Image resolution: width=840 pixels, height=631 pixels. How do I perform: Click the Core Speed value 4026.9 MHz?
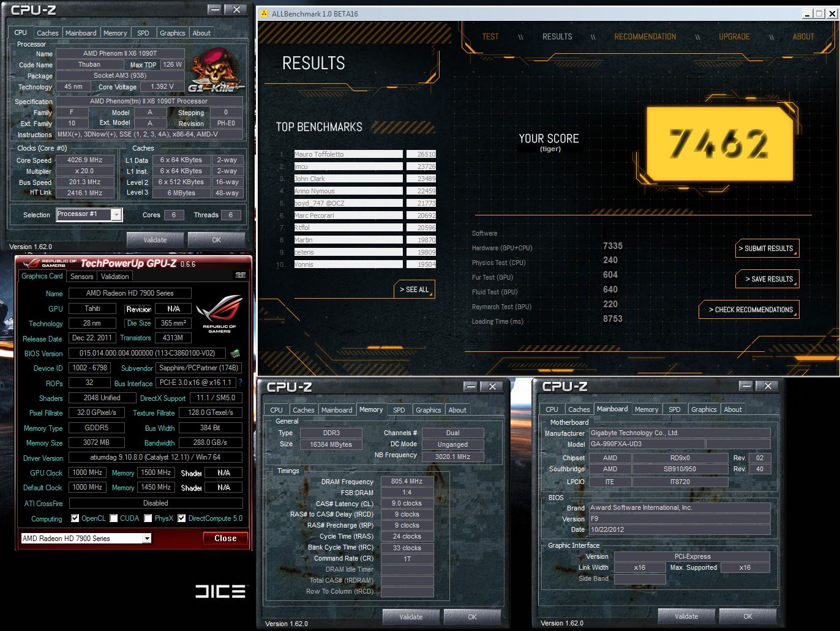[85, 160]
